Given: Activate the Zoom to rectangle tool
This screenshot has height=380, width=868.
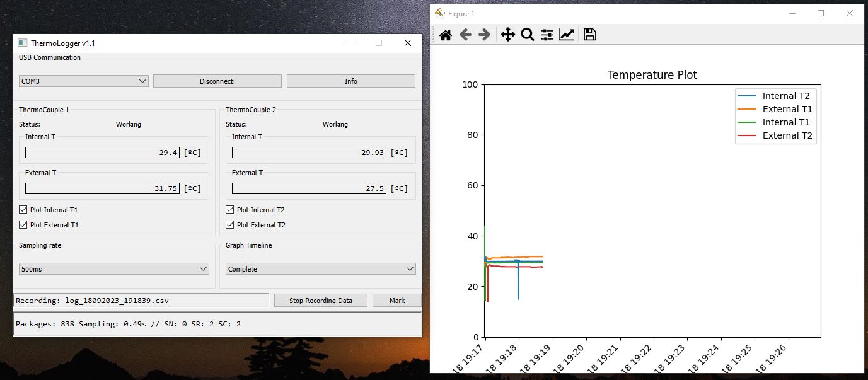Looking at the screenshot, I should pos(528,35).
